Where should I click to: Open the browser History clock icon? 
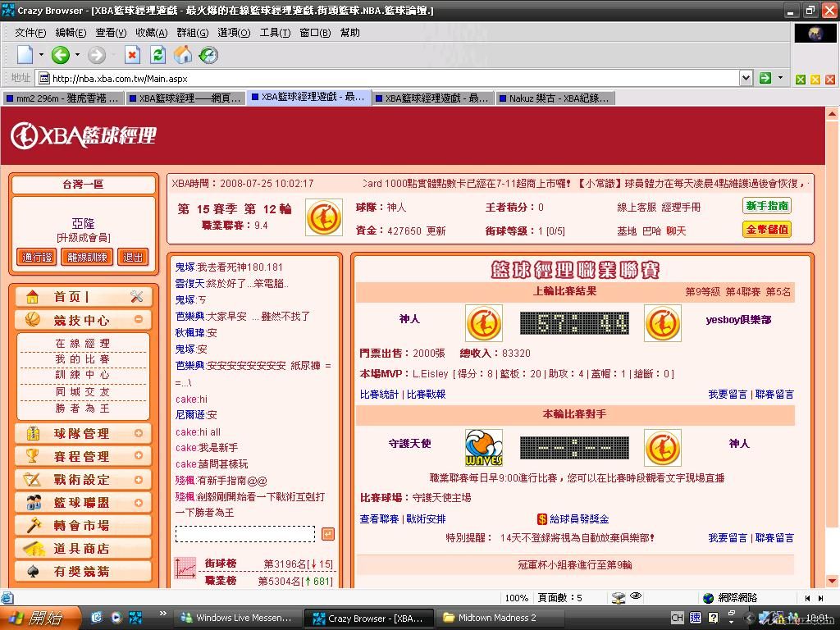[x=208, y=55]
